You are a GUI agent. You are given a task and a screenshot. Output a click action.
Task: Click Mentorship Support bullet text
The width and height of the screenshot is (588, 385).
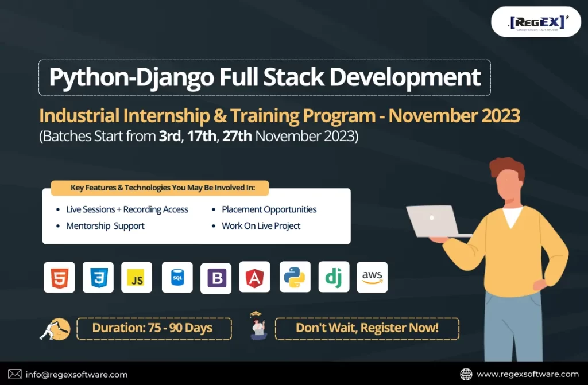tap(105, 226)
